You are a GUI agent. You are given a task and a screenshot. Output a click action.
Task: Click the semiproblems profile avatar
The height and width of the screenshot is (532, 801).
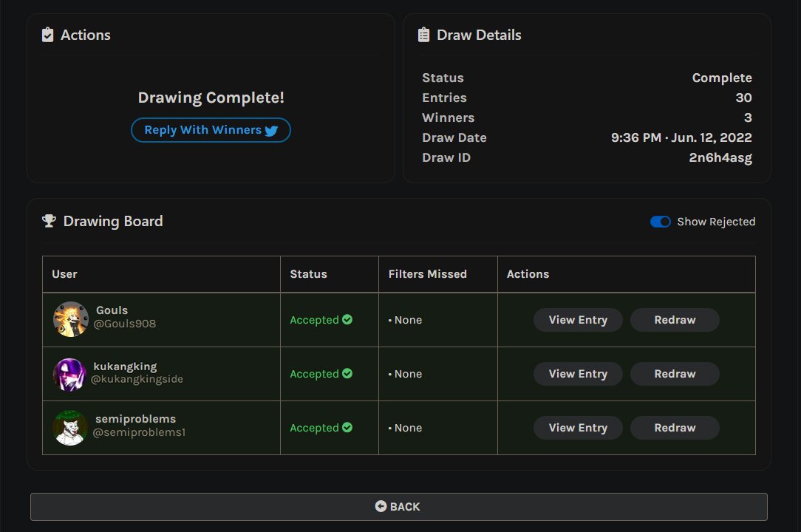pos(70,427)
